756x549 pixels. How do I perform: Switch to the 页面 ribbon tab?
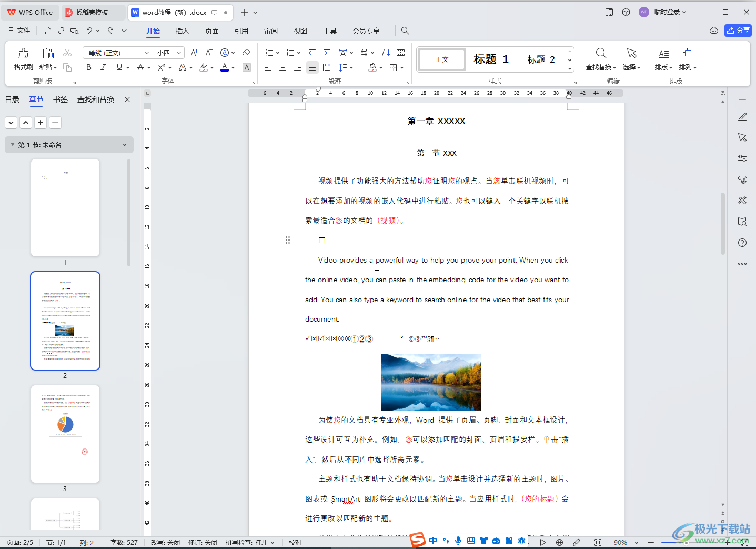pyautogui.click(x=211, y=31)
